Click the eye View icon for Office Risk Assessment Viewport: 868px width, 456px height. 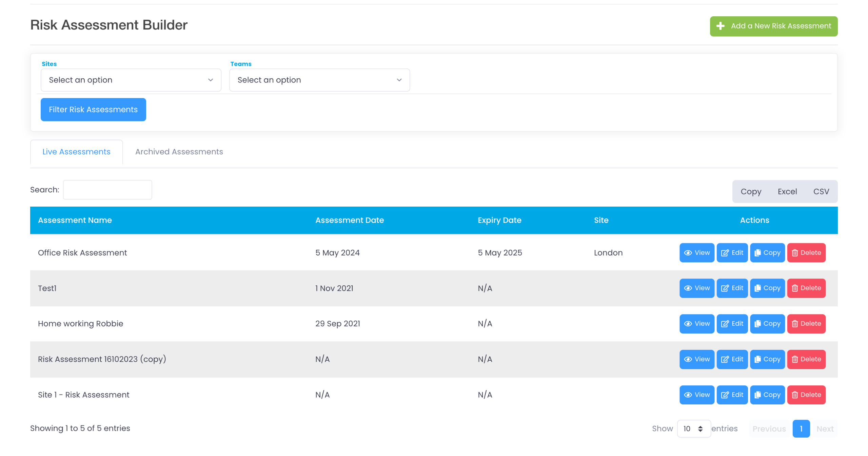[x=688, y=253]
